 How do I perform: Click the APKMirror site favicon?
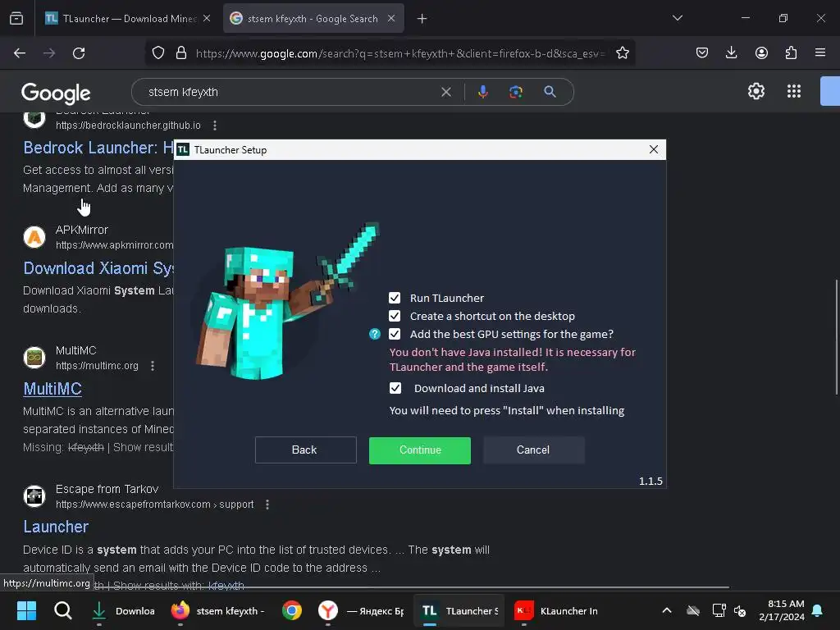(x=34, y=237)
